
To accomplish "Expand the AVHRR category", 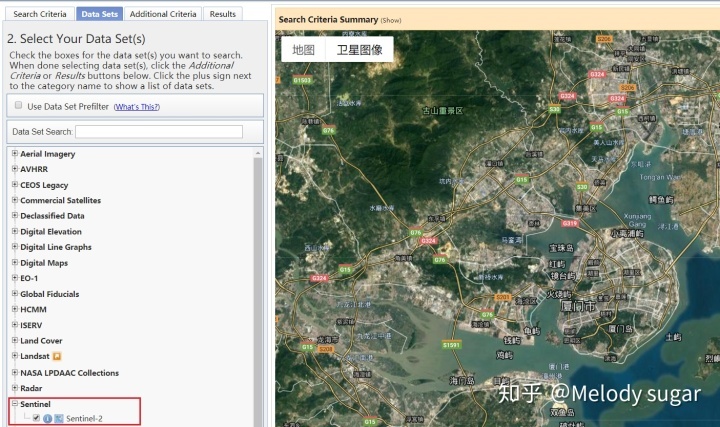I will [x=15, y=169].
